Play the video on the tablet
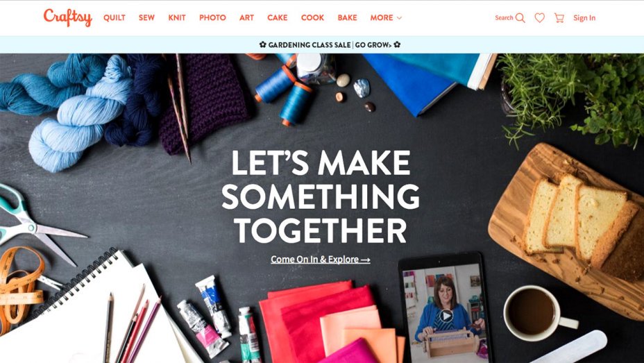Image resolution: width=644 pixels, height=363 pixels. (446, 316)
